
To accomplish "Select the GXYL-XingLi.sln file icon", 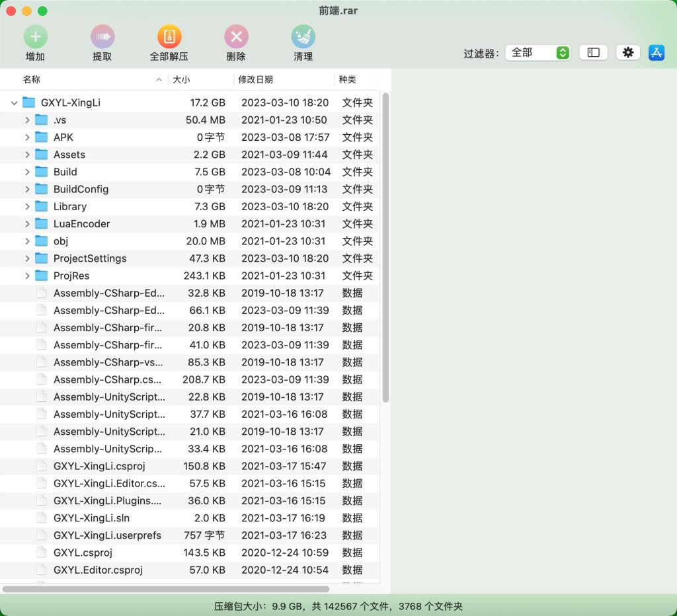I will tap(42, 518).
